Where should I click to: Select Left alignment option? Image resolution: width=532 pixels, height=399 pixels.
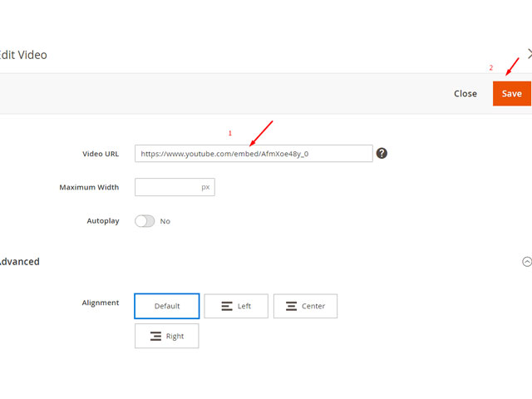(236, 306)
